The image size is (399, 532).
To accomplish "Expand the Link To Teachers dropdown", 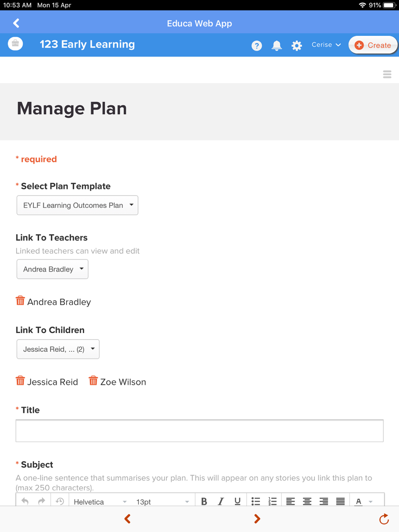I will pyautogui.click(x=52, y=269).
